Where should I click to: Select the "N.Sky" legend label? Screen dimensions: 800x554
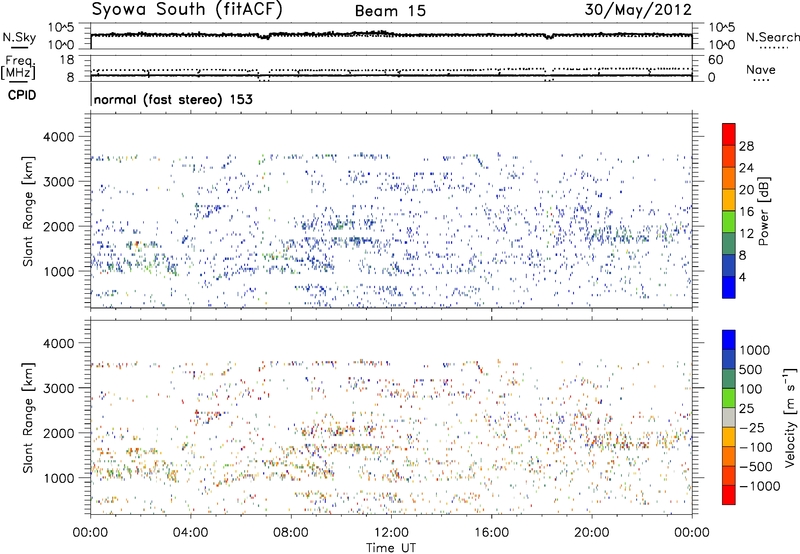[19, 37]
